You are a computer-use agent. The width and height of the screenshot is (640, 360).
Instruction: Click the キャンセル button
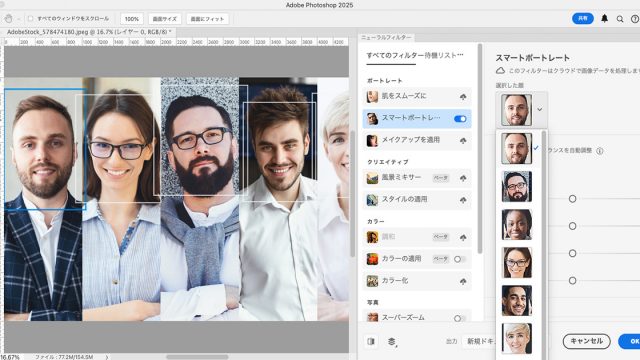(x=587, y=341)
